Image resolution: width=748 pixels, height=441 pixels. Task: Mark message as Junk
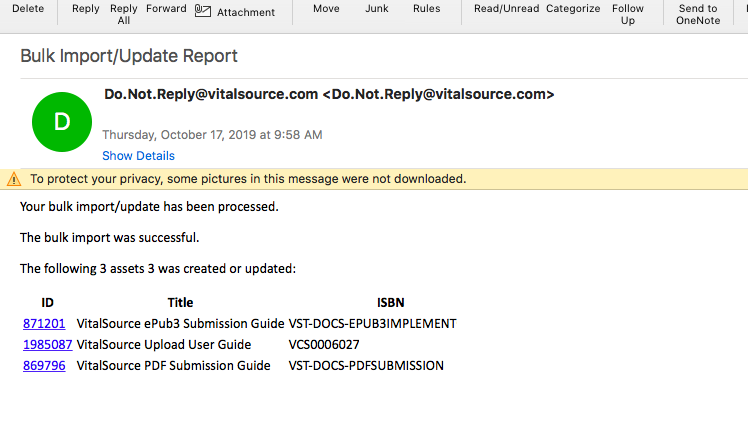click(x=377, y=9)
